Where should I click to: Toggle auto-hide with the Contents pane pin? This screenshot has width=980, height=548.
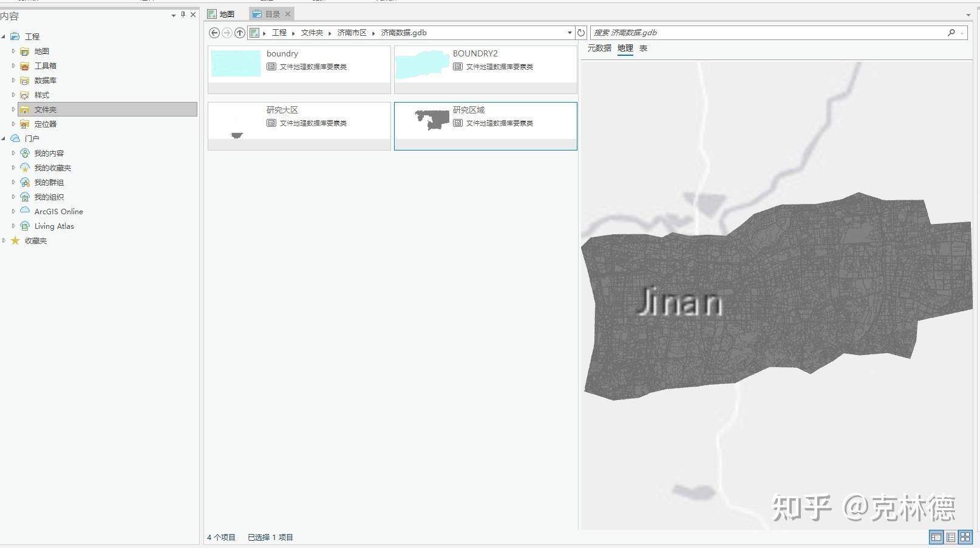[182, 15]
